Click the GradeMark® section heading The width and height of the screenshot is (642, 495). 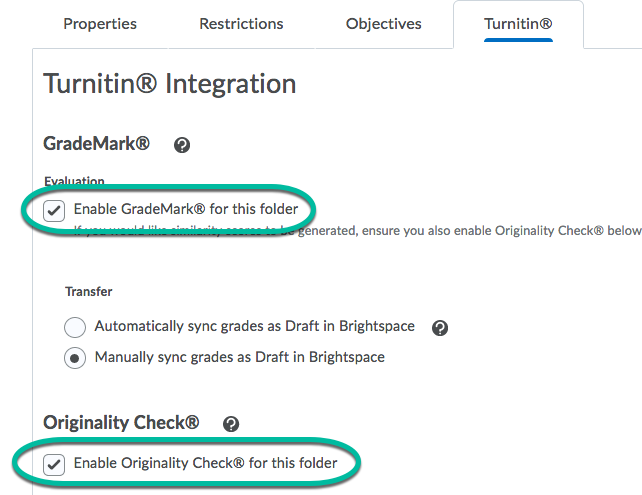pos(97,144)
